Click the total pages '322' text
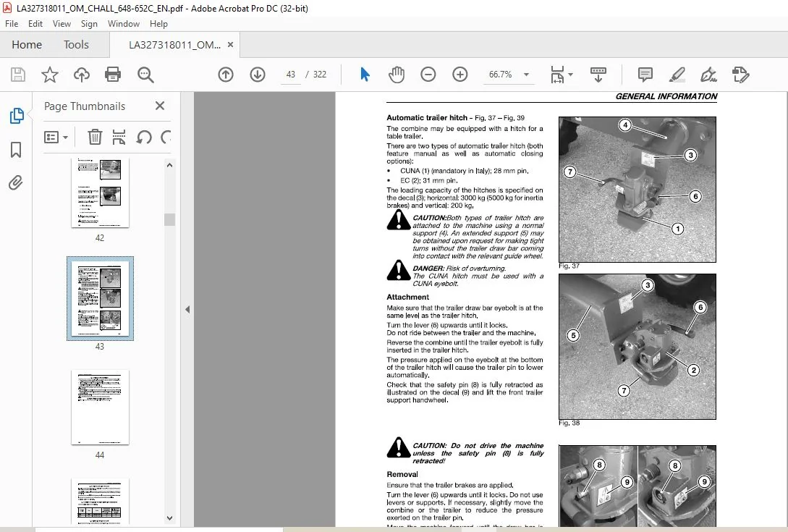This screenshot has height=532, width=788. pyautogui.click(x=320, y=75)
